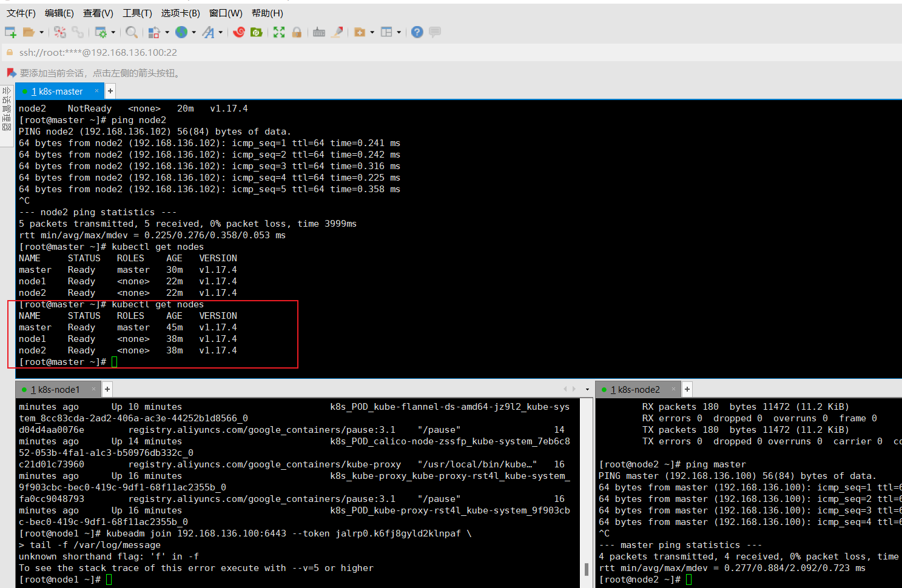Click the '--- node2 ping statistics ---' line
The image size is (902, 588).
point(98,212)
